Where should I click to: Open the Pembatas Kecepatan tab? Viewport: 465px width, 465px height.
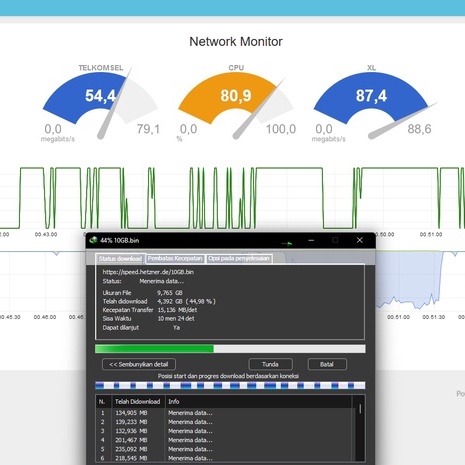175,259
